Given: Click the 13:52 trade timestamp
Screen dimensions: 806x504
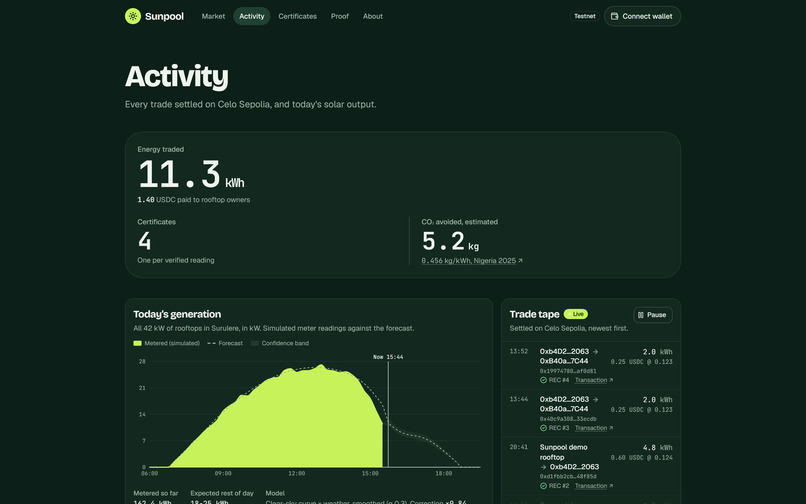Looking at the screenshot, I should pos(519,352).
